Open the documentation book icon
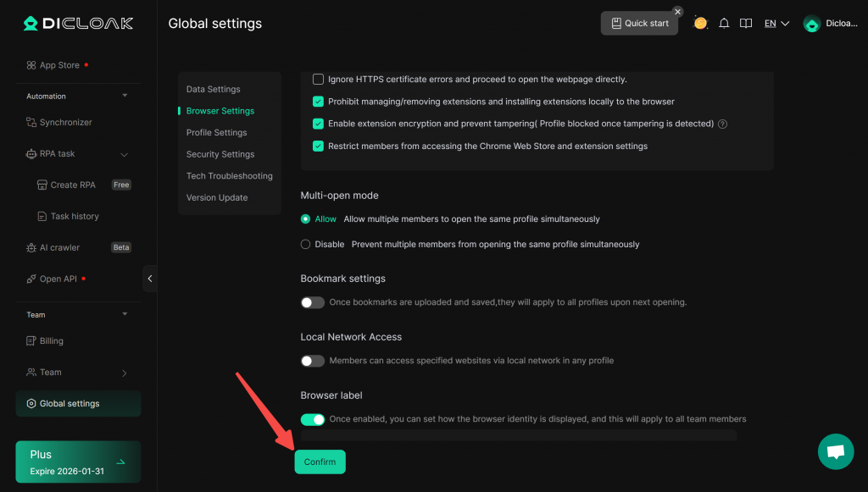This screenshot has height=492, width=868. coord(746,24)
